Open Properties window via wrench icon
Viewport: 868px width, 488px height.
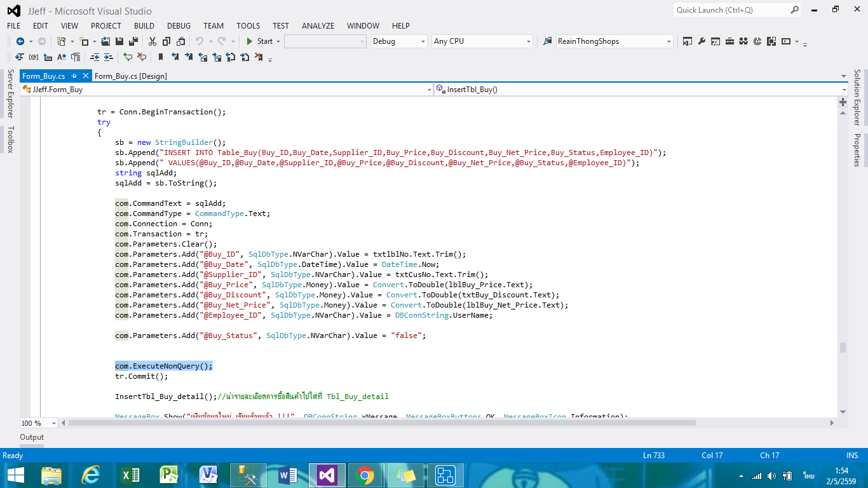(x=702, y=41)
